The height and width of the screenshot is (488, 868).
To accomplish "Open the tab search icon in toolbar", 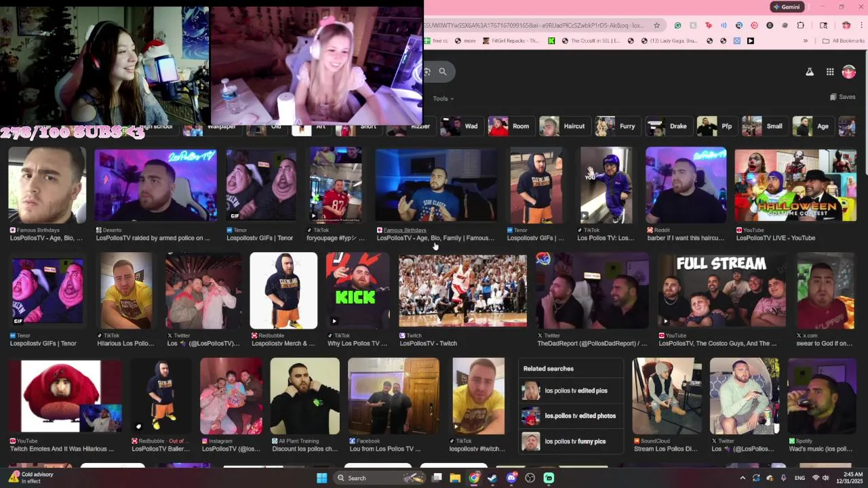I will (824, 26).
